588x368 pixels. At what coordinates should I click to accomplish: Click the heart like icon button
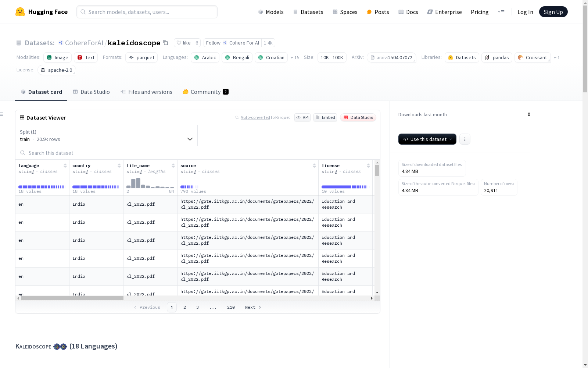coord(183,43)
